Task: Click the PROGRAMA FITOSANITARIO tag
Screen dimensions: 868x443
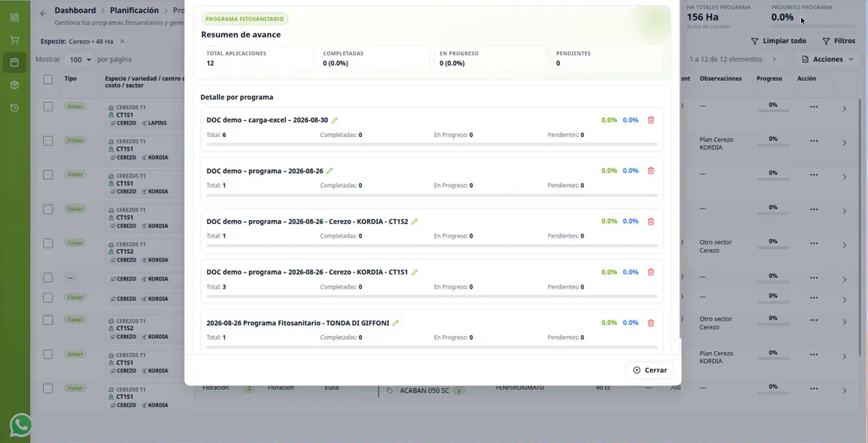Action: 244,19
